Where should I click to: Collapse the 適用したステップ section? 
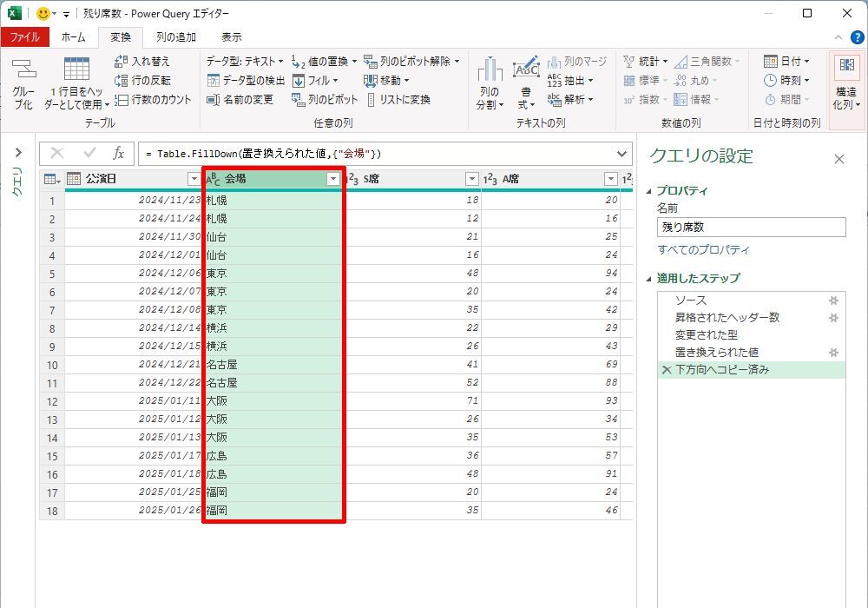pos(650,279)
